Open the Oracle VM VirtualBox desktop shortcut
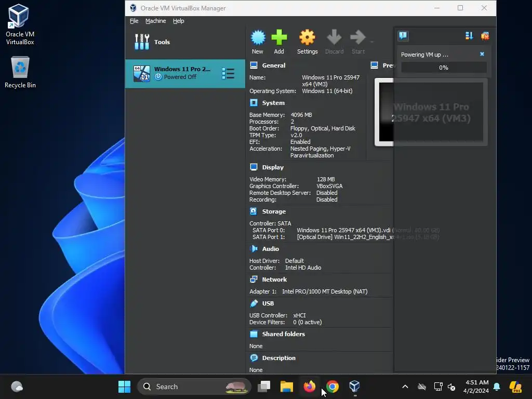 (x=20, y=24)
